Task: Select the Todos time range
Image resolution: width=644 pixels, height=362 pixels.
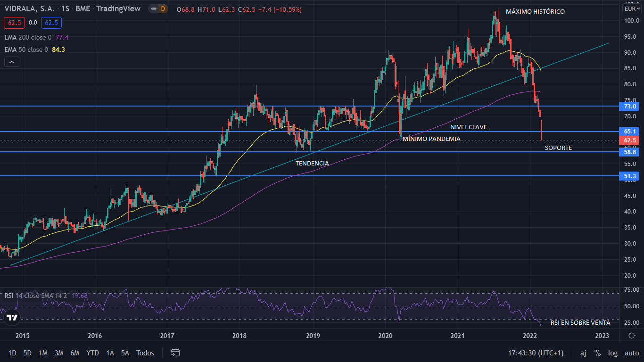Action: 145,353
